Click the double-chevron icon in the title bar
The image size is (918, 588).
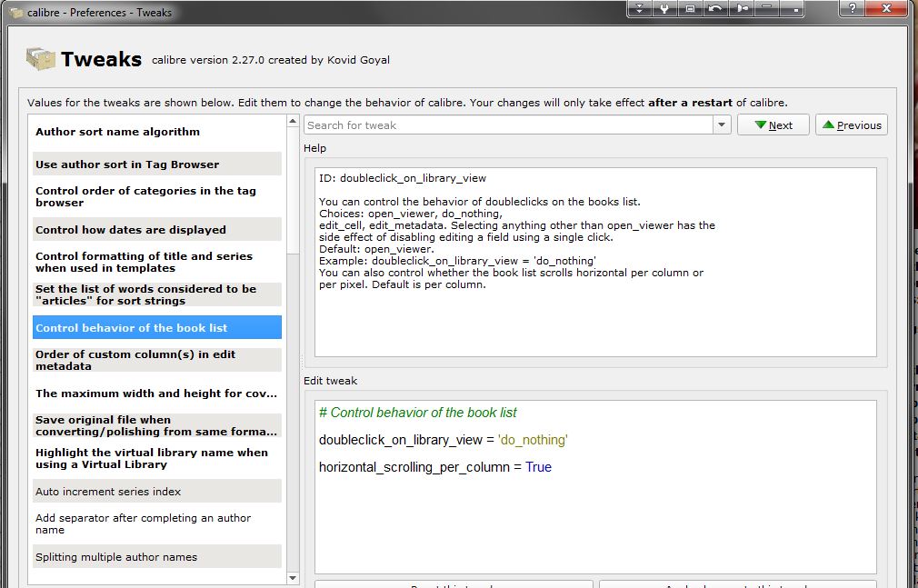(640, 9)
